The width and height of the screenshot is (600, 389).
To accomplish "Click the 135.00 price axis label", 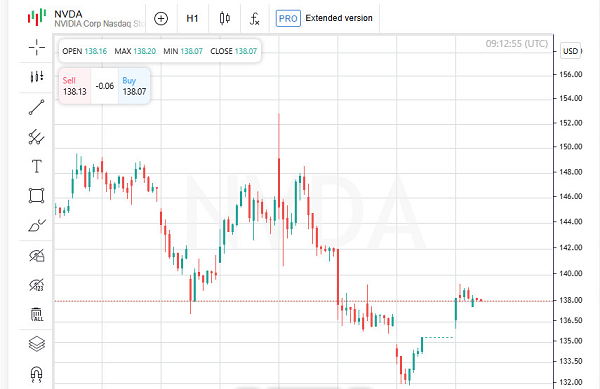I will click(x=571, y=340).
